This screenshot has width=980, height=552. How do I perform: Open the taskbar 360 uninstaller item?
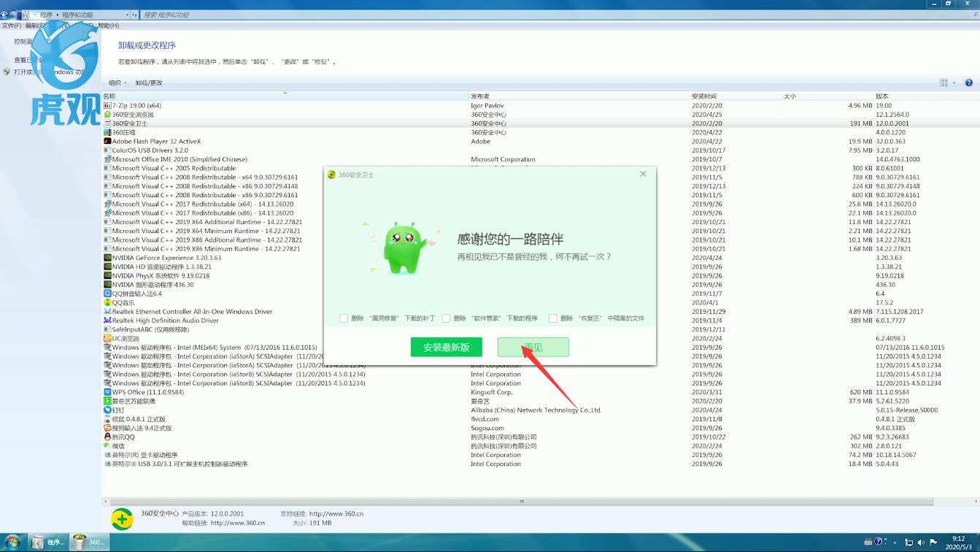click(90, 543)
